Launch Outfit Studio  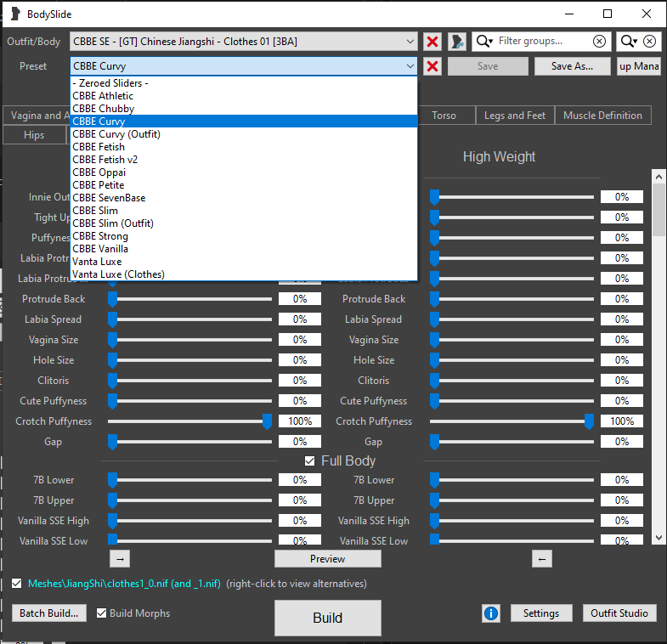(x=619, y=613)
